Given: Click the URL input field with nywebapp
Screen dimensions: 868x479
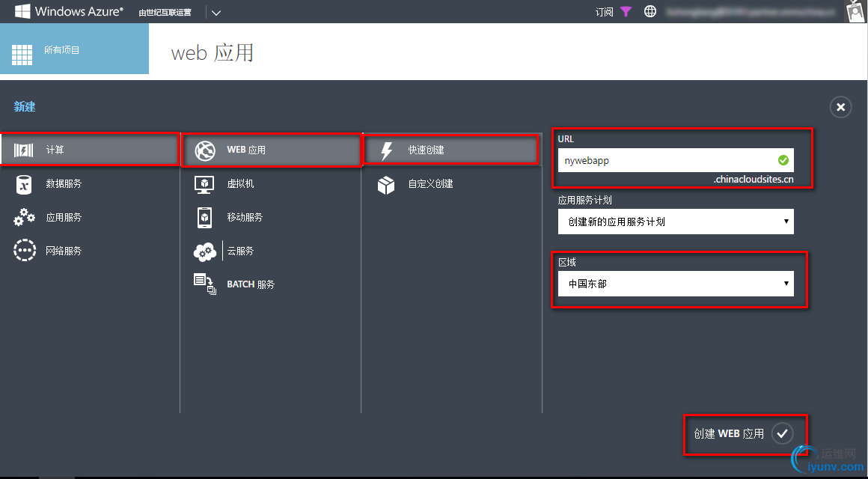Looking at the screenshot, I should tap(676, 160).
